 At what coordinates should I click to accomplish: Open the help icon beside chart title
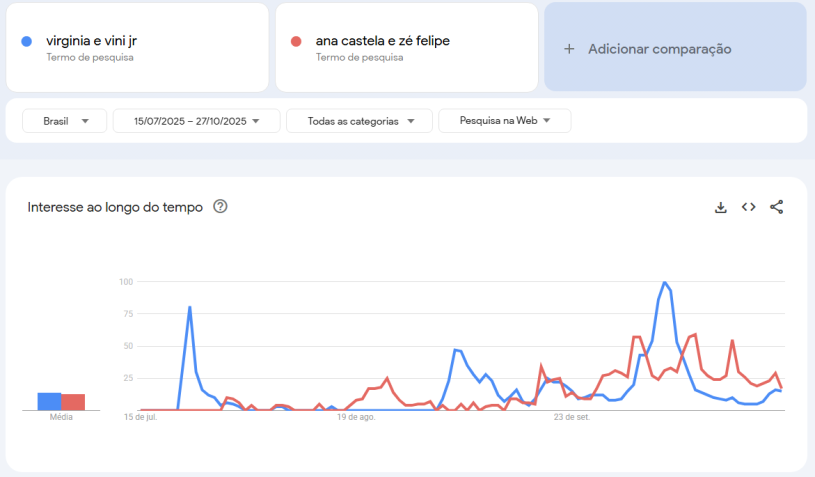tap(221, 207)
